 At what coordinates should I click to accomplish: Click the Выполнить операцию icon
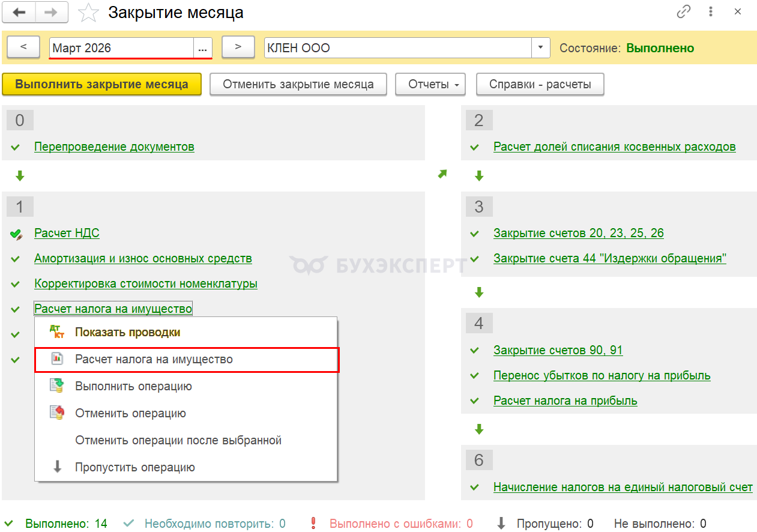tap(57, 386)
